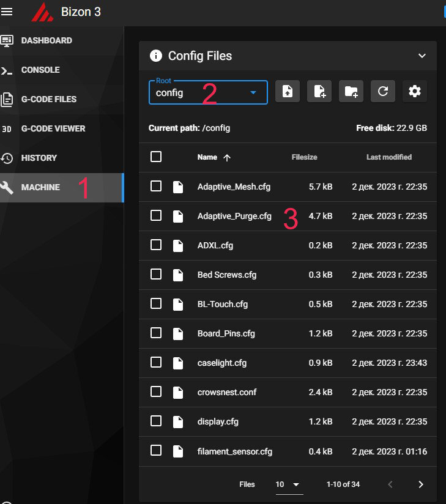This screenshot has width=446, height=504.
Task: Open the hamburger navigation menu
Action: point(7,12)
